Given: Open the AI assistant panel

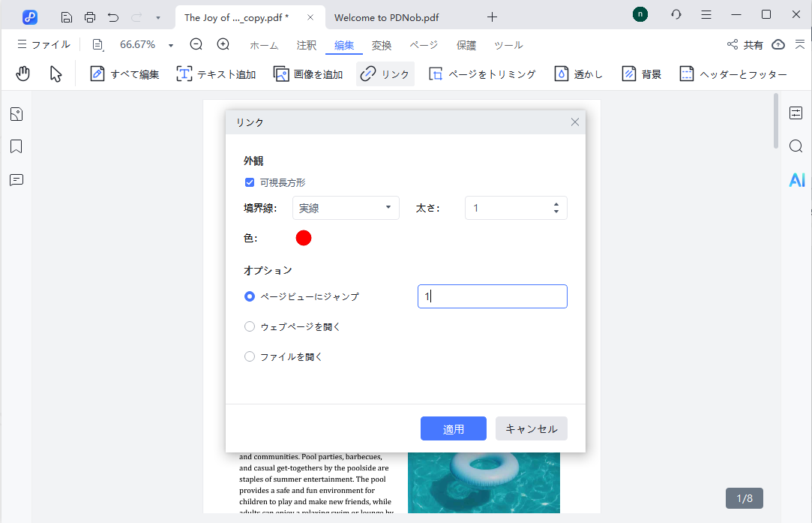Looking at the screenshot, I should [796, 179].
